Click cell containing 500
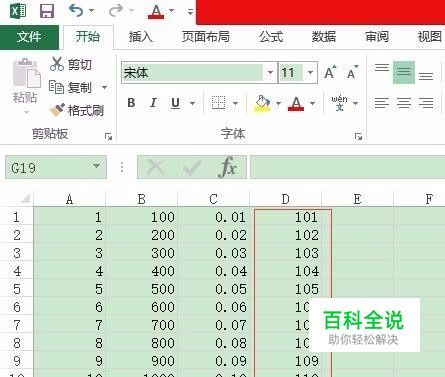Image resolution: width=445 pixels, height=377 pixels. coord(142,289)
